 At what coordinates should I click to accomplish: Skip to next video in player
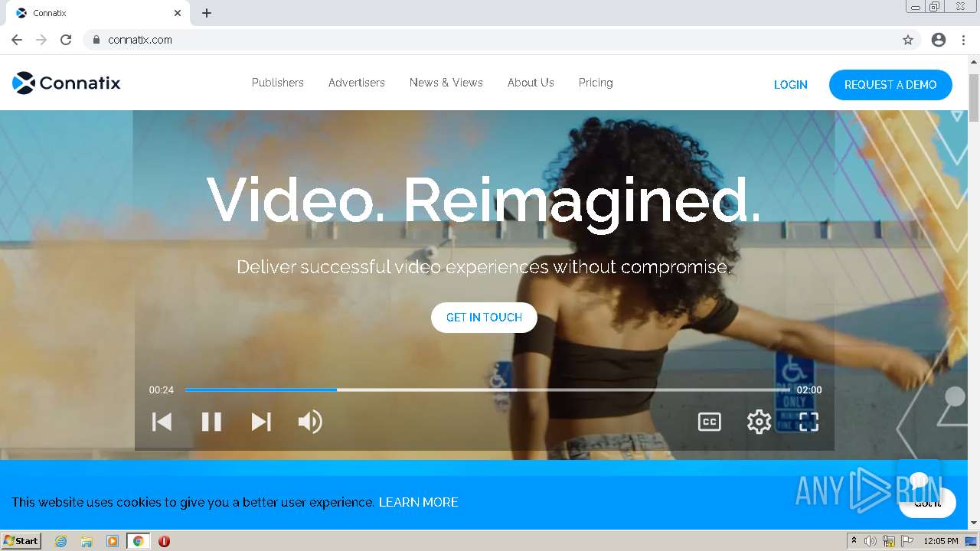coord(261,422)
